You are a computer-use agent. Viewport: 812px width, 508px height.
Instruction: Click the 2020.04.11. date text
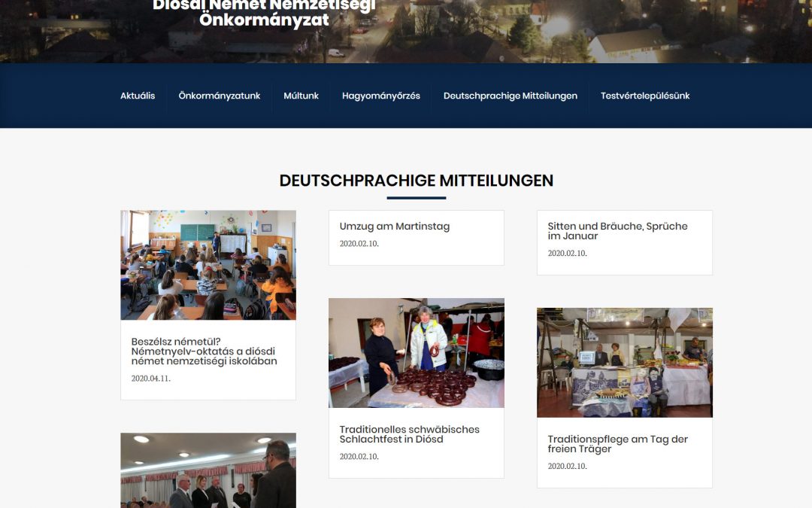point(150,379)
